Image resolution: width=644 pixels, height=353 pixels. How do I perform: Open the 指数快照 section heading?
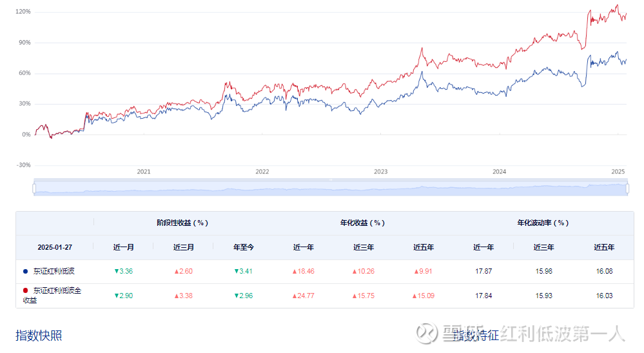coord(39,336)
